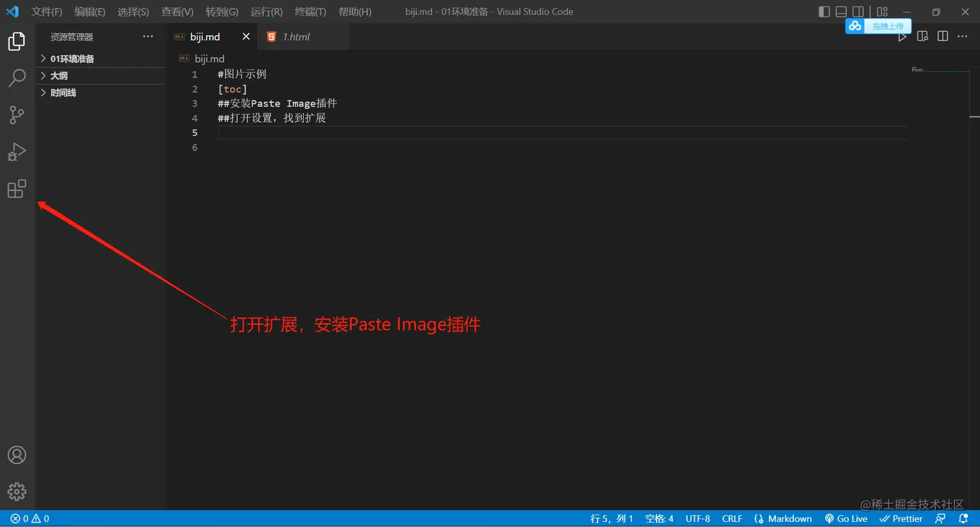980x527 pixels.
Task: Open the 转到(G) menu
Action: (222, 12)
